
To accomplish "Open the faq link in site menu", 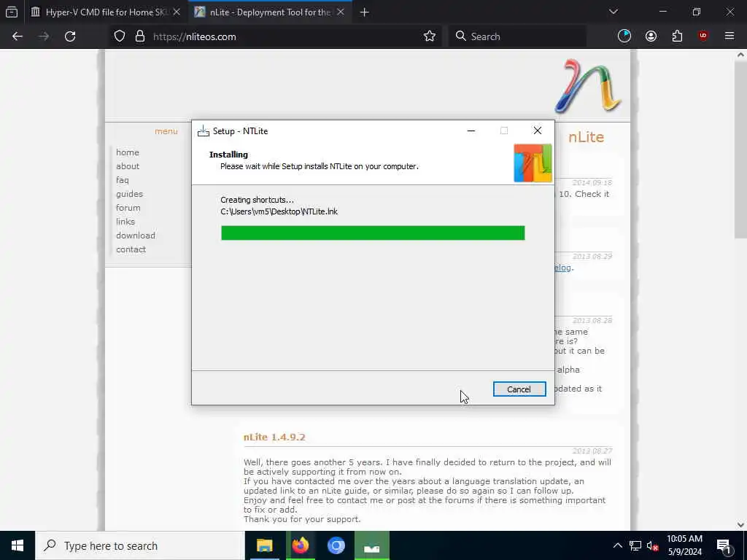I will point(122,180).
